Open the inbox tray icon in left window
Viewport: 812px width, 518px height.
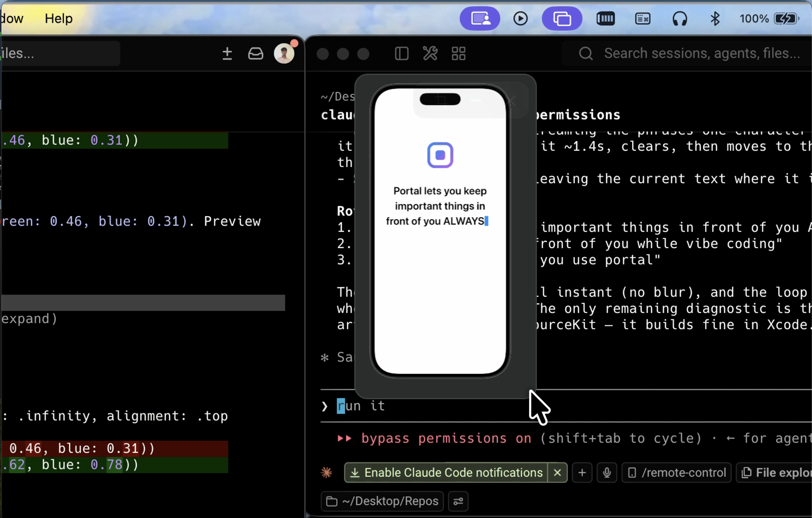tap(256, 53)
